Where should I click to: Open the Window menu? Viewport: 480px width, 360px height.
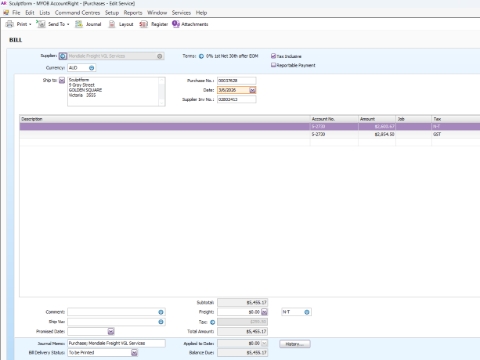[157, 13]
